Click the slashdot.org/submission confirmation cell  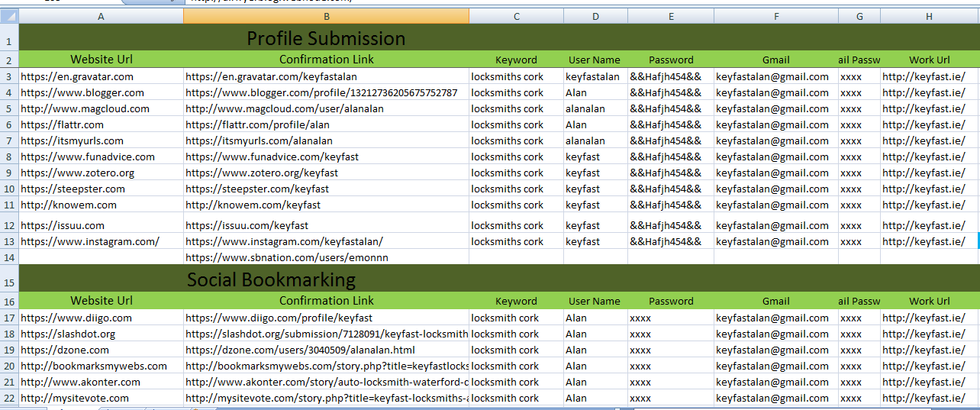click(327, 334)
